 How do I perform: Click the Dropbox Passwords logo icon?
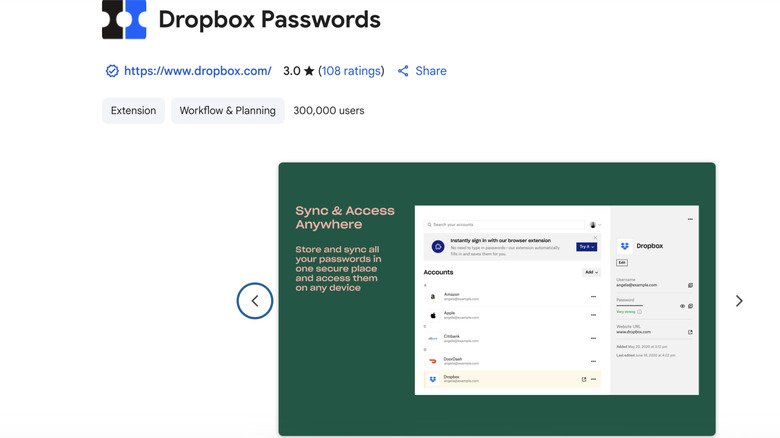pyautogui.click(x=124, y=19)
